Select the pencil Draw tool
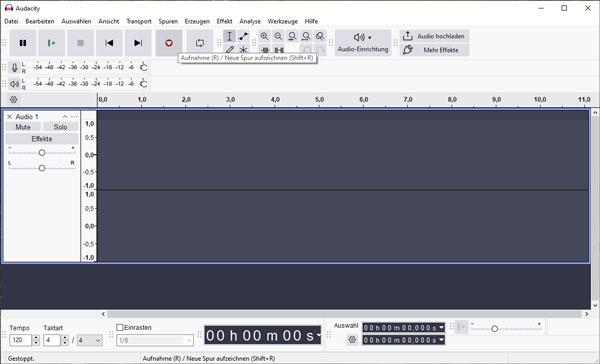 229,50
